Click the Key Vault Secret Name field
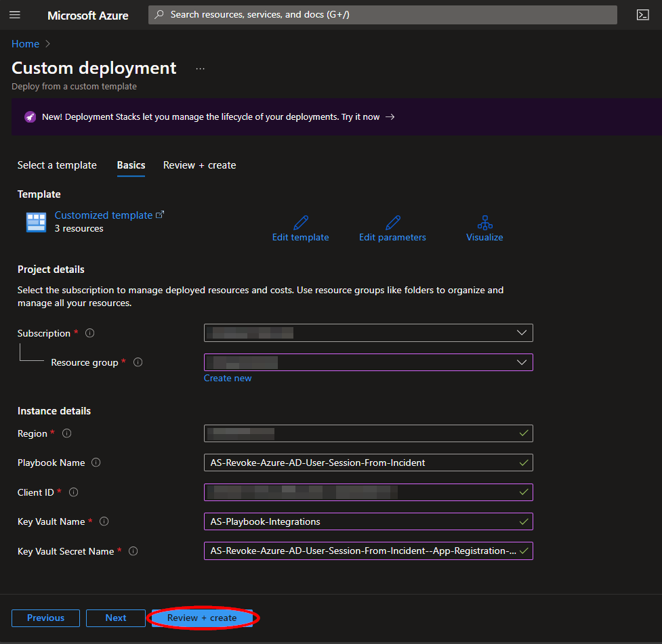The height and width of the screenshot is (644, 662). pyautogui.click(x=368, y=551)
